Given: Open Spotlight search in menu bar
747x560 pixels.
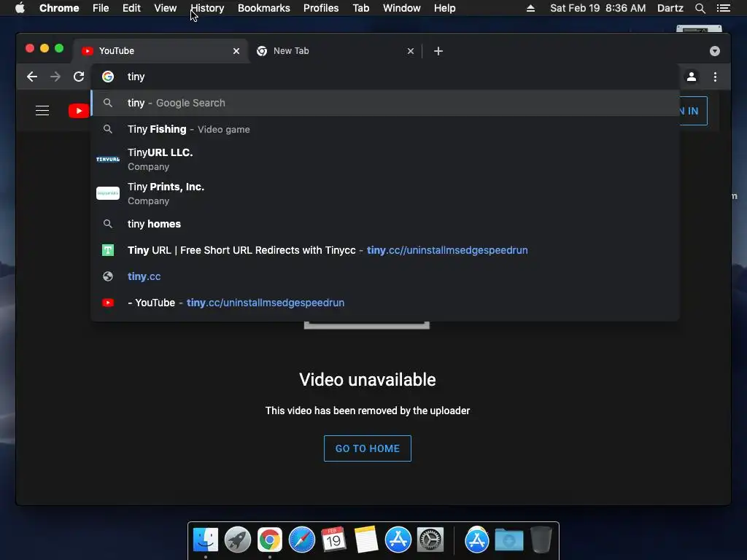Looking at the screenshot, I should pos(700,8).
